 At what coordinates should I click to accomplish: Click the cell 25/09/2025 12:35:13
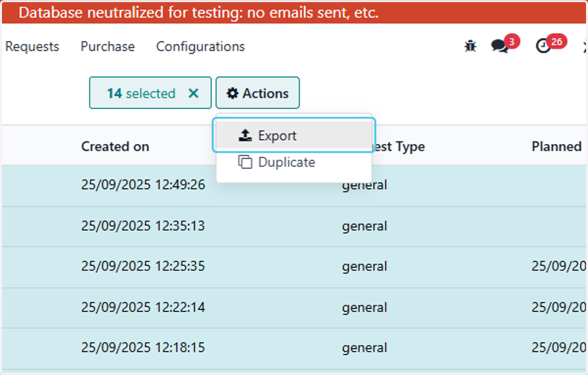point(143,226)
